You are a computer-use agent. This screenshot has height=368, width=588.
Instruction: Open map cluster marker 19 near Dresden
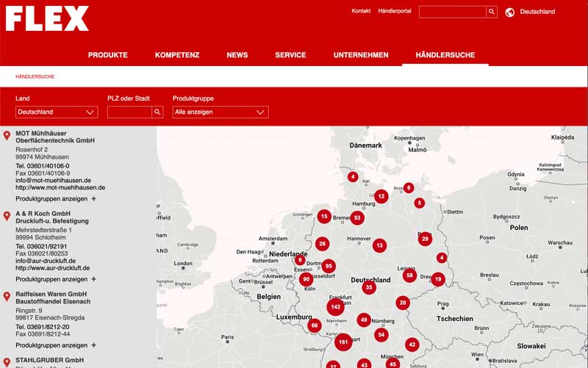tap(438, 279)
